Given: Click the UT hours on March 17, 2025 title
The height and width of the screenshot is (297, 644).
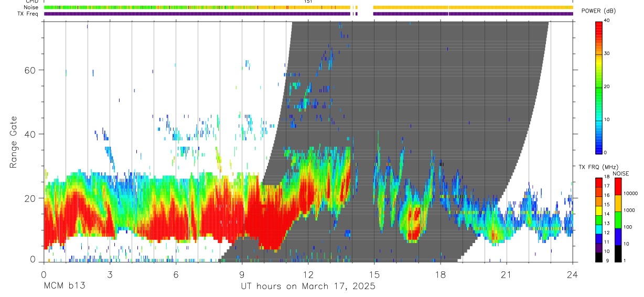Looking at the screenshot, I should pos(308,286).
